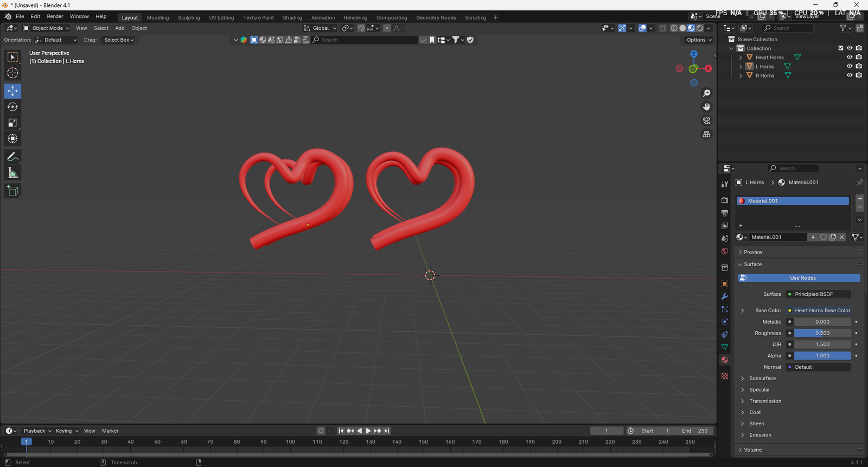Switch to the Sculpting workspace tab
Screen dimensions: 868x467
189,17
